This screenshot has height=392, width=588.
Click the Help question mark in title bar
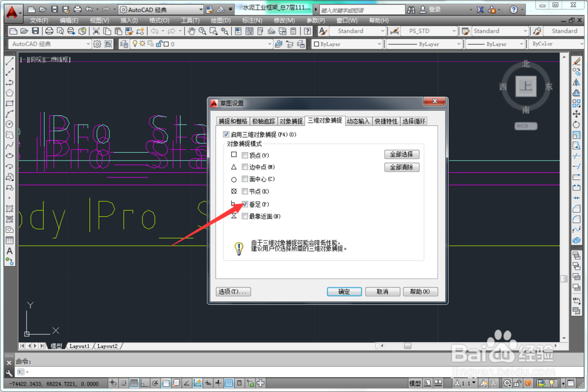[514, 10]
